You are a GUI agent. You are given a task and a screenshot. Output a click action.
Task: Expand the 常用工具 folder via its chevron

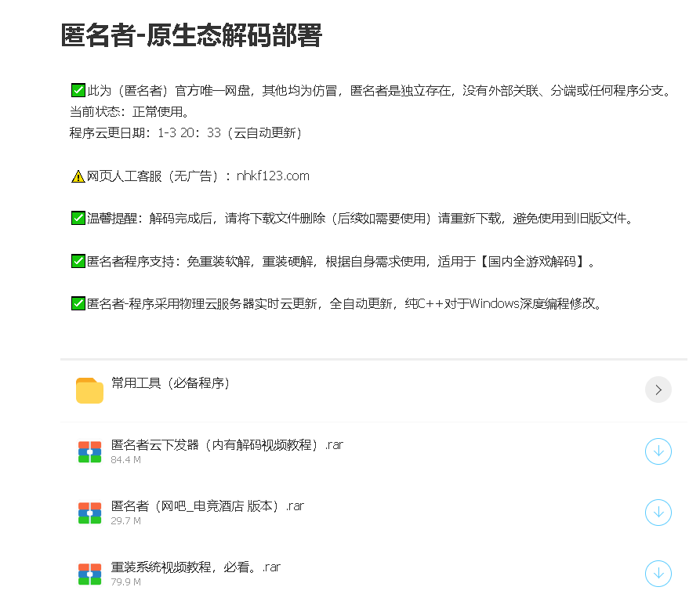[658, 390]
